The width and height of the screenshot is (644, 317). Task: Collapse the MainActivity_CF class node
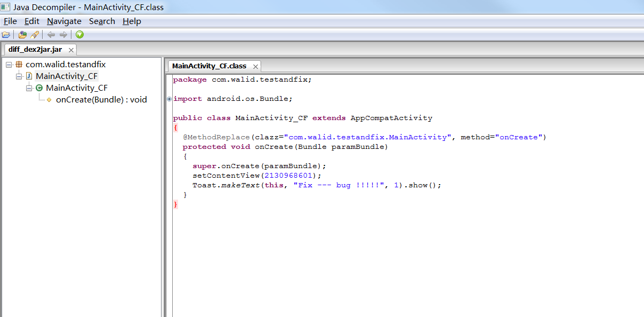[x=29, y=88]
